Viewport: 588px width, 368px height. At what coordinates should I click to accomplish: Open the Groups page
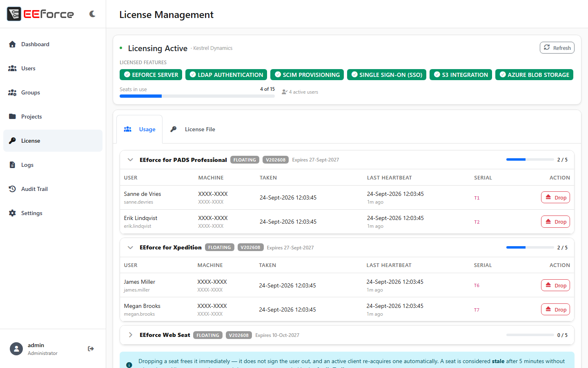click(53, 92)
